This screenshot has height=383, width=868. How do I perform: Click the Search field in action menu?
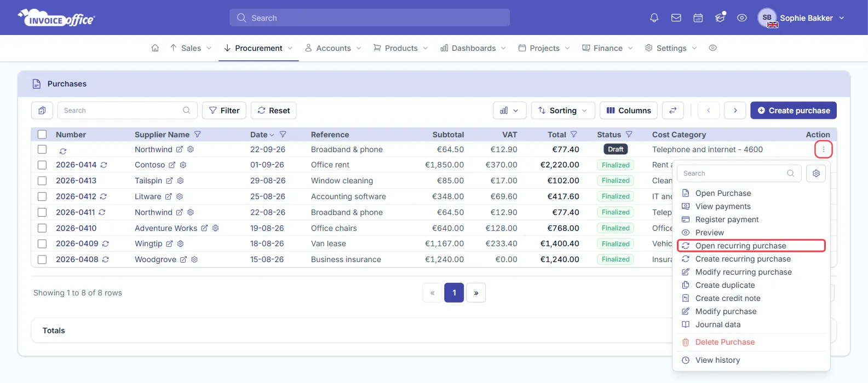739,173
